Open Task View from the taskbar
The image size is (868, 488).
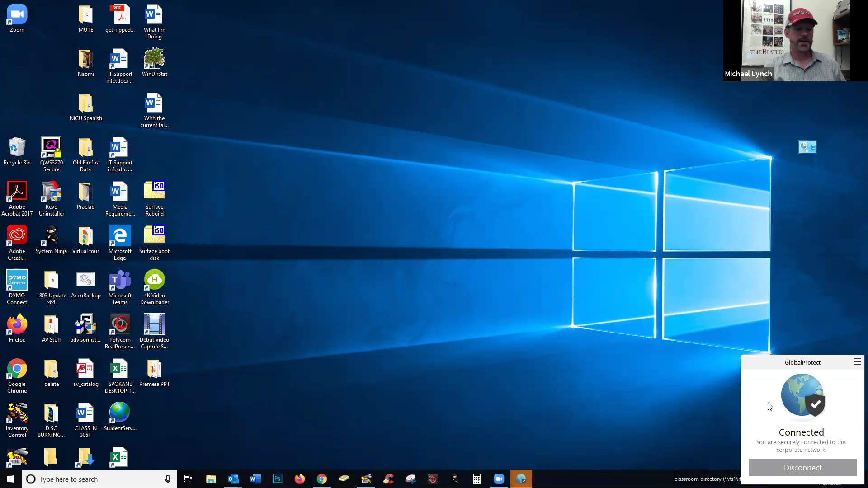pyautogui.click(x=188, y=479)
